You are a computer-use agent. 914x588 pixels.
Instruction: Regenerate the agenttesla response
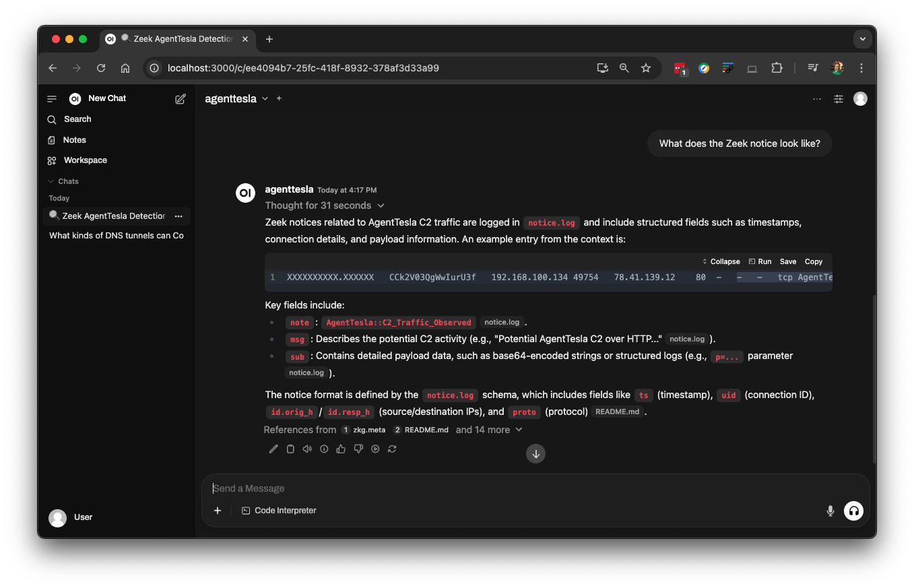coord(392,449)
